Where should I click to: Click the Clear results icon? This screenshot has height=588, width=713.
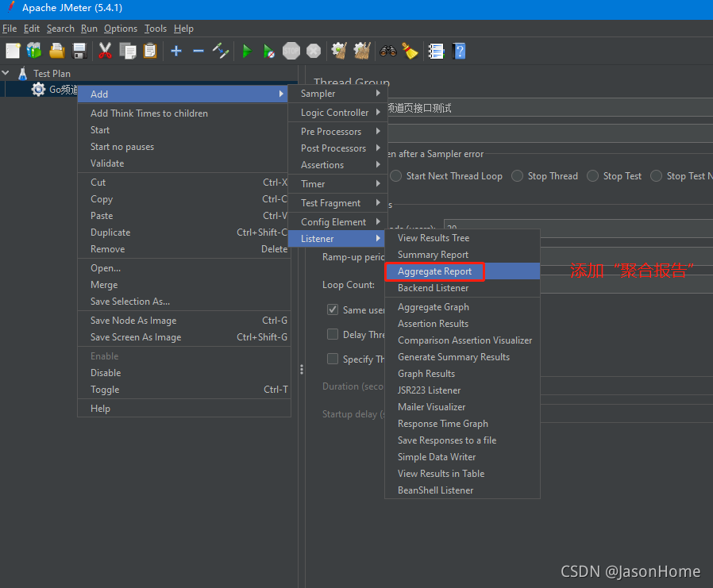pyautogui.click(x=339, y=51)
